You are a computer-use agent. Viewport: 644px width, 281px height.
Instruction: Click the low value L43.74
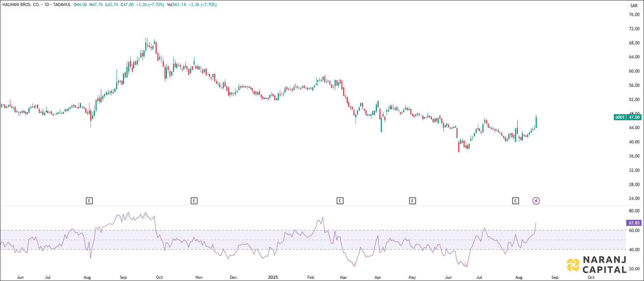pos(112,5)
